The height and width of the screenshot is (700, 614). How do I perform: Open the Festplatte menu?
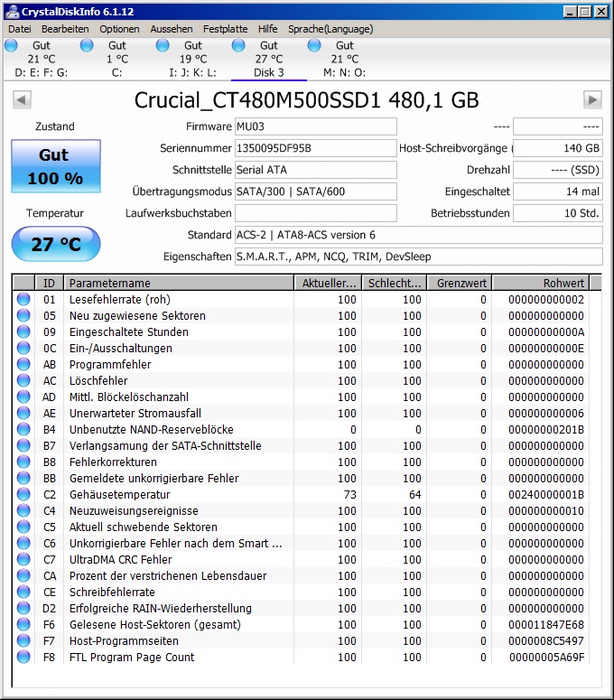[x=226, y=29]
